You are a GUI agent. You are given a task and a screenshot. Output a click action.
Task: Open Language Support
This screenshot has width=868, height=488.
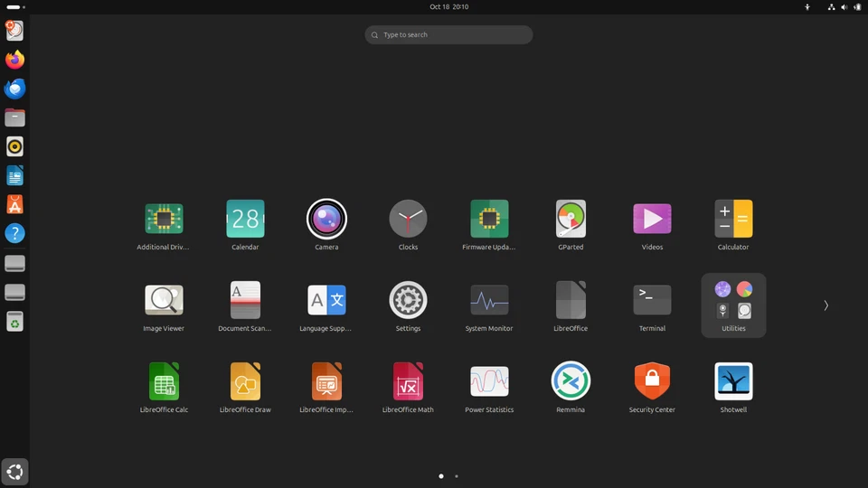326,300
